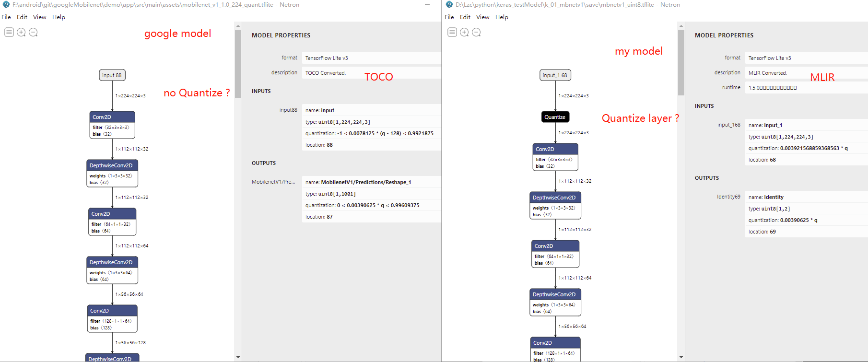Click the 'format' label in right properties panel
This screenshot has width=868, height=362.
pyautogui.click(x=732, y=58)
